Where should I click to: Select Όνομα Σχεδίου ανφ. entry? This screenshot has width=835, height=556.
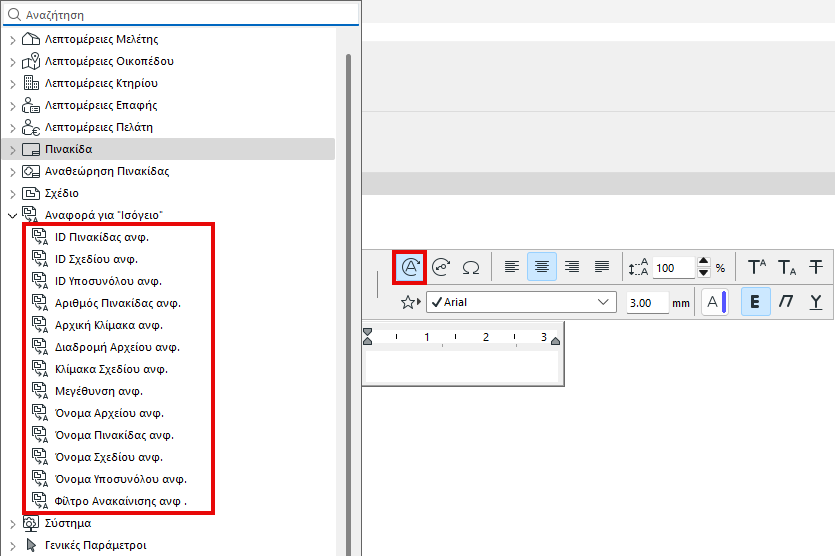tap(109, 457)
